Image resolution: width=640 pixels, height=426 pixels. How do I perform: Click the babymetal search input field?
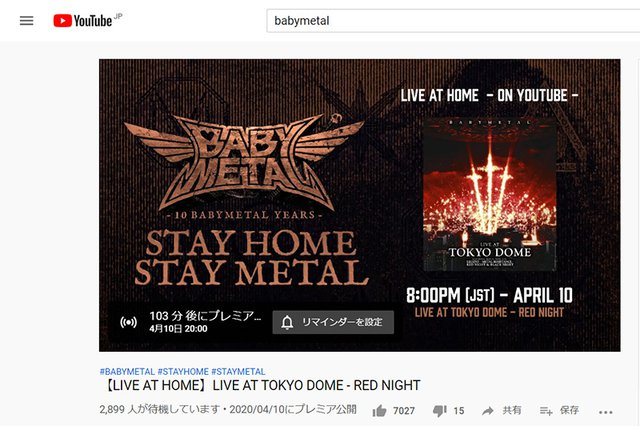pos(453,21)
